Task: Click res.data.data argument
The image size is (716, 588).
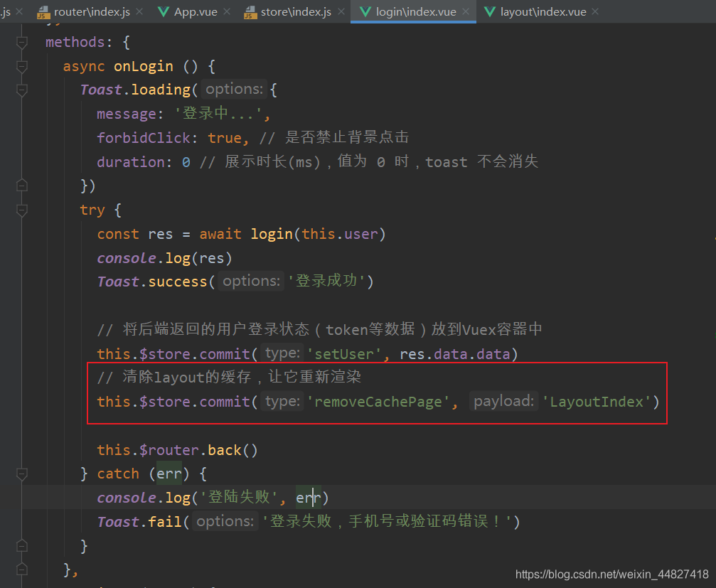Action: tap(455, 354)
